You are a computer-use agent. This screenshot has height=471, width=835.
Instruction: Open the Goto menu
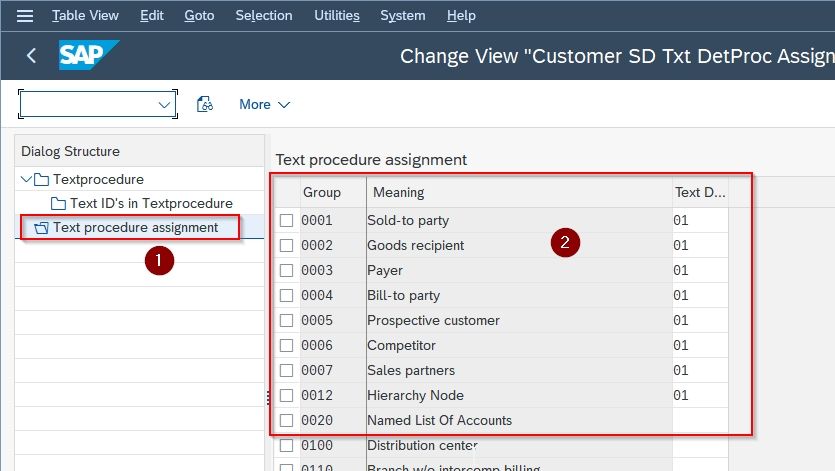[199, 16]
